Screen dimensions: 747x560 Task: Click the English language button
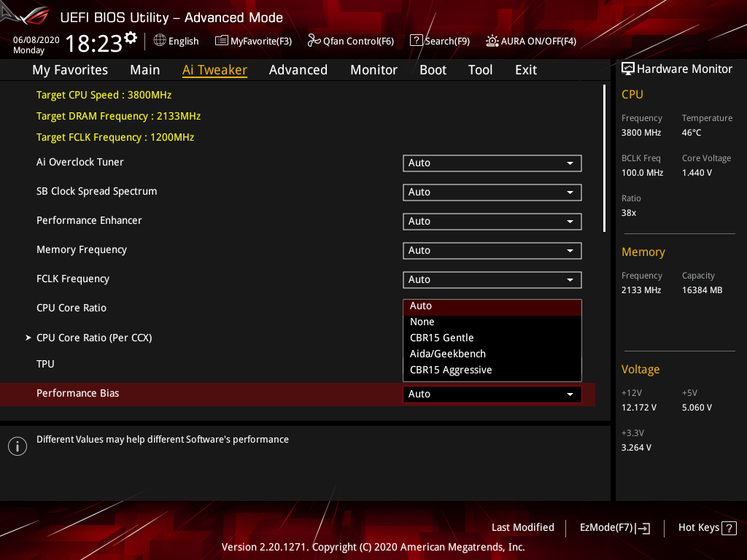click(177, 41)
